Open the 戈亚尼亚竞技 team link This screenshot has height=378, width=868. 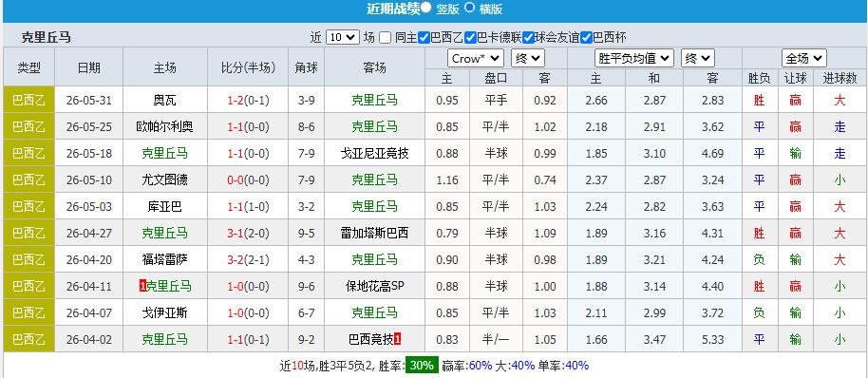click(374, 153)
